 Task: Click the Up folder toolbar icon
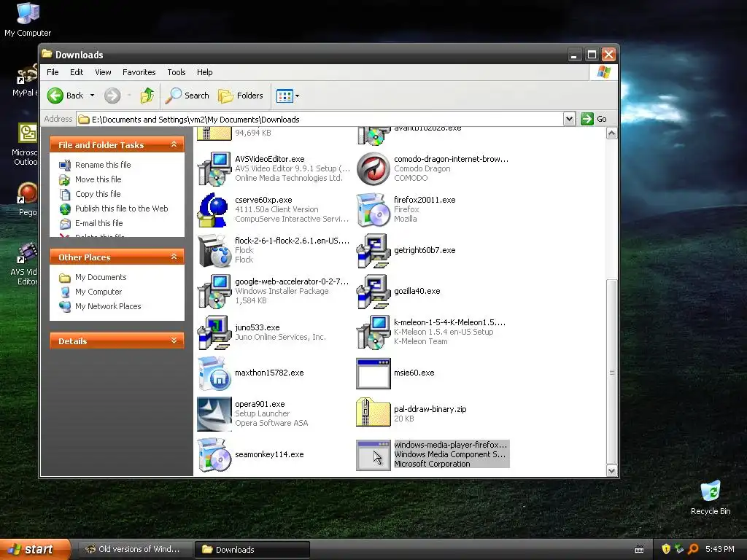tap(147, 96)
